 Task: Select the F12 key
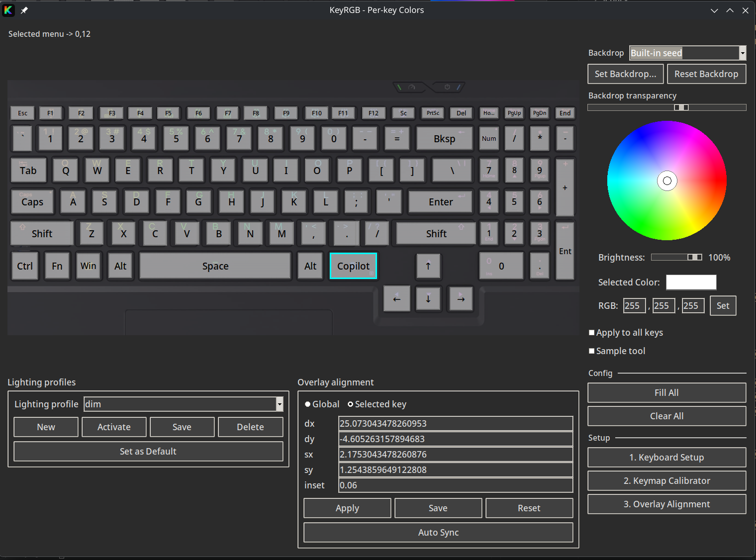tap(374, 113)
